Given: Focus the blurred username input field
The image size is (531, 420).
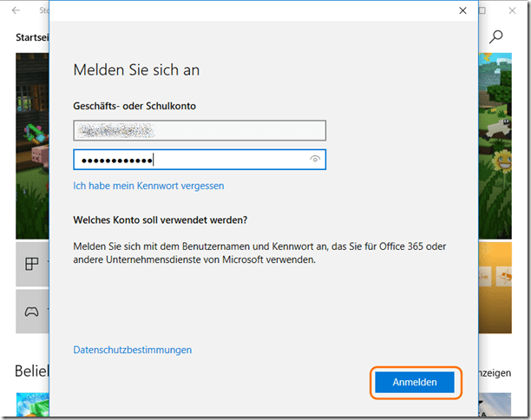Looking at the screenshot, I should [x=200, y=130].
